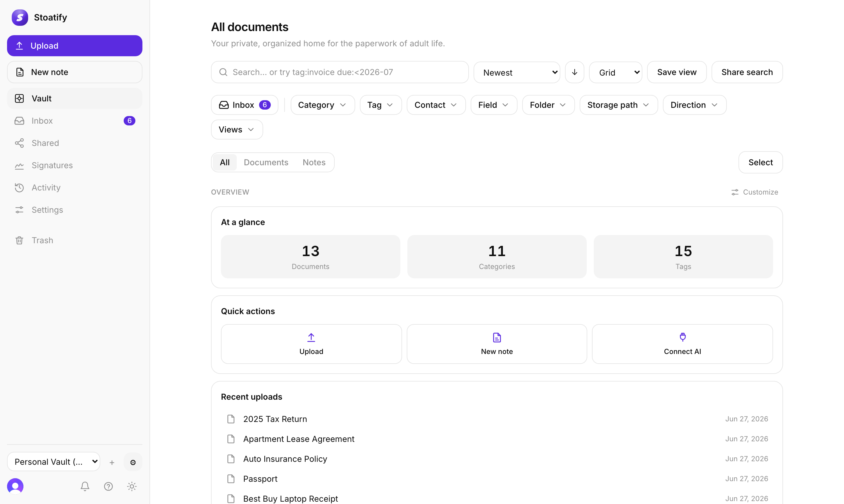The image size is (844, 504).
Task: Click the sidebar Upload button
Action: point(75,45)
